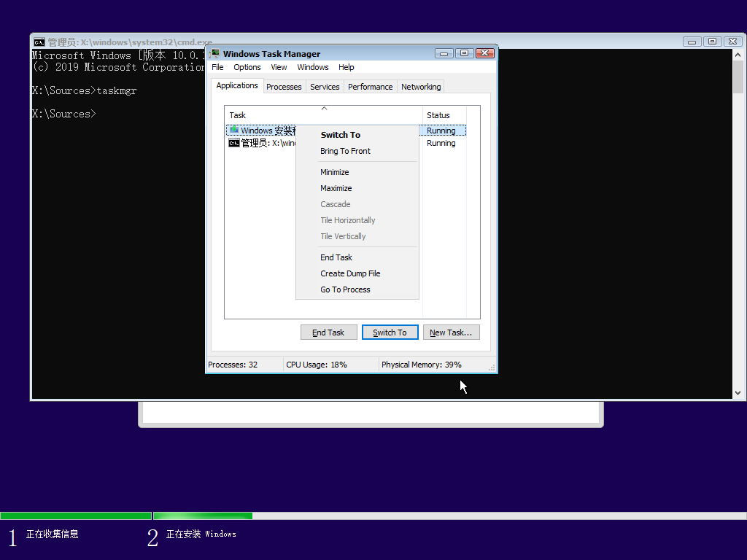
Task: Open the View menu
Action: pyautogui.click(x=279, y=67)
